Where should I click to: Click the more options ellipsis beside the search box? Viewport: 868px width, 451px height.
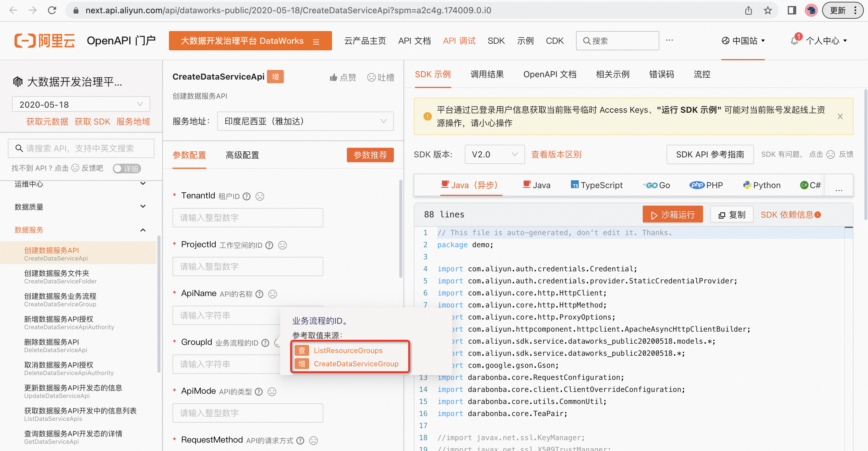(x=670, y=40)
